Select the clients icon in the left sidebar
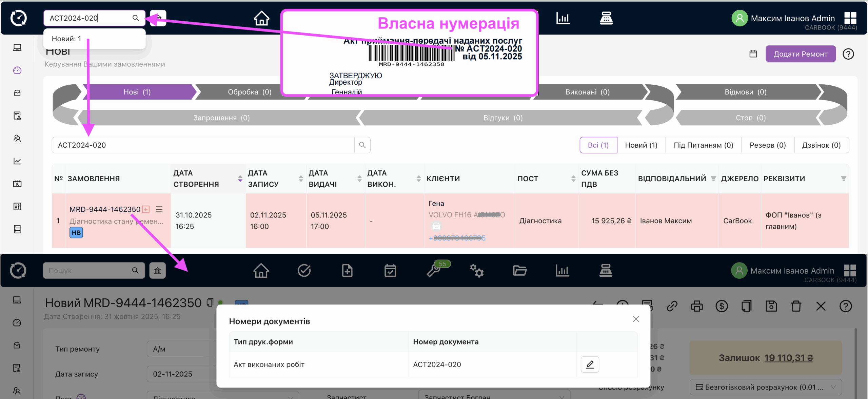The height and width of the screenshot is (399, 868). tap(17, 139)
